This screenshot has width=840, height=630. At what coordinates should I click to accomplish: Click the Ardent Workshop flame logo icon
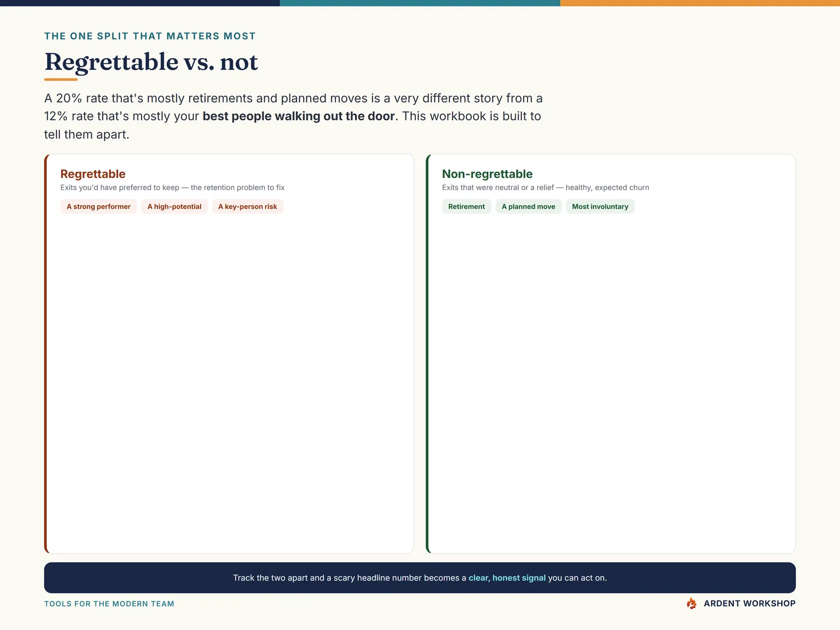click(x=692, y=603)
